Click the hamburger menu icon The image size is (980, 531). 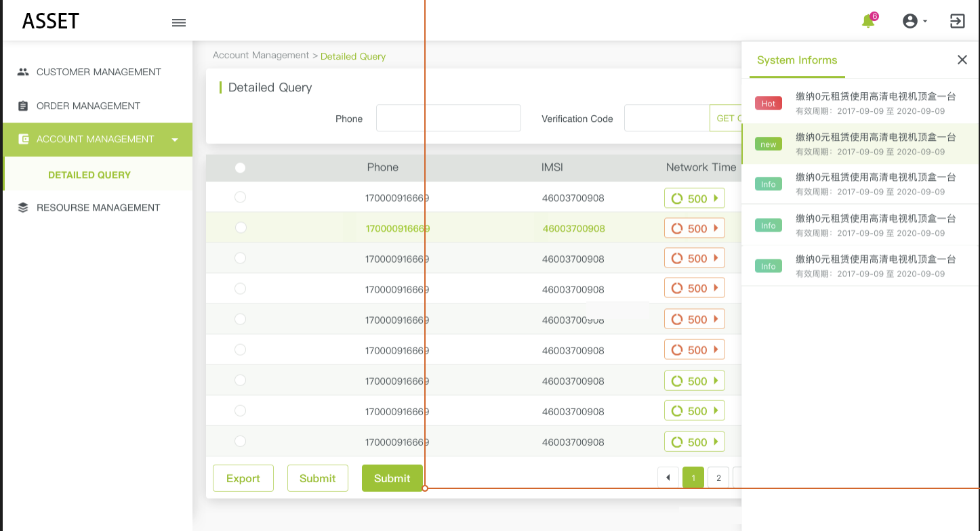point(179,22)
